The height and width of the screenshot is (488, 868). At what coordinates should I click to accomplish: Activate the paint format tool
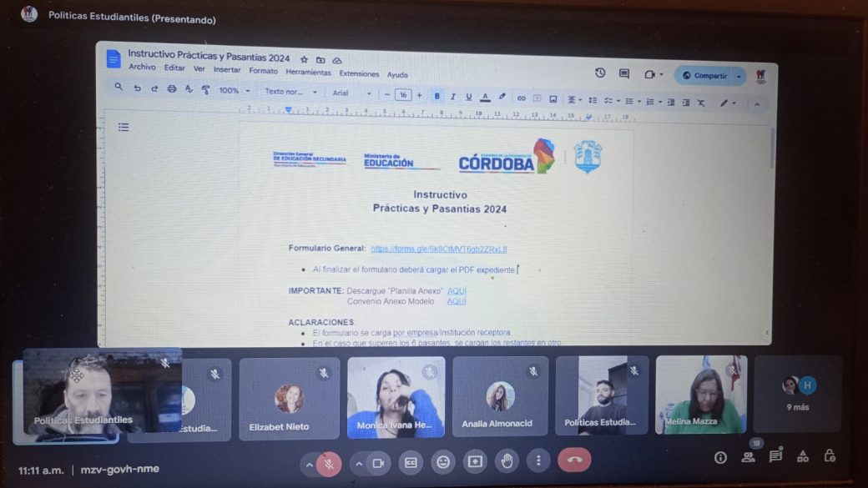[x=205, y=89]
